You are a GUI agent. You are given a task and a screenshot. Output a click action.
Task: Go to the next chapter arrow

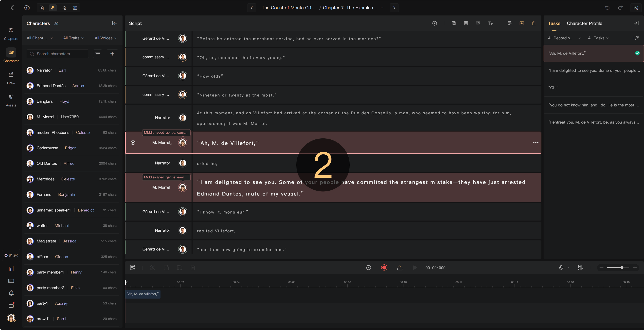(x=394, y=8)
